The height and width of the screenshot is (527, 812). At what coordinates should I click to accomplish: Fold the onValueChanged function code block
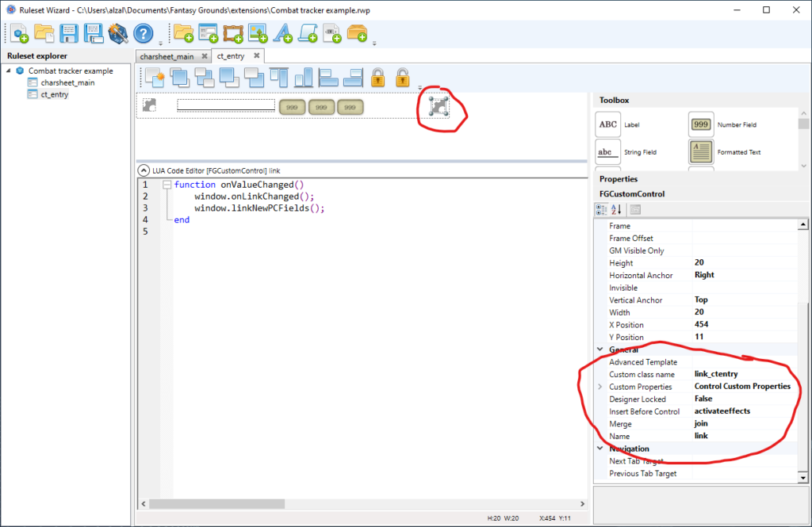click(x=167, y=185)
